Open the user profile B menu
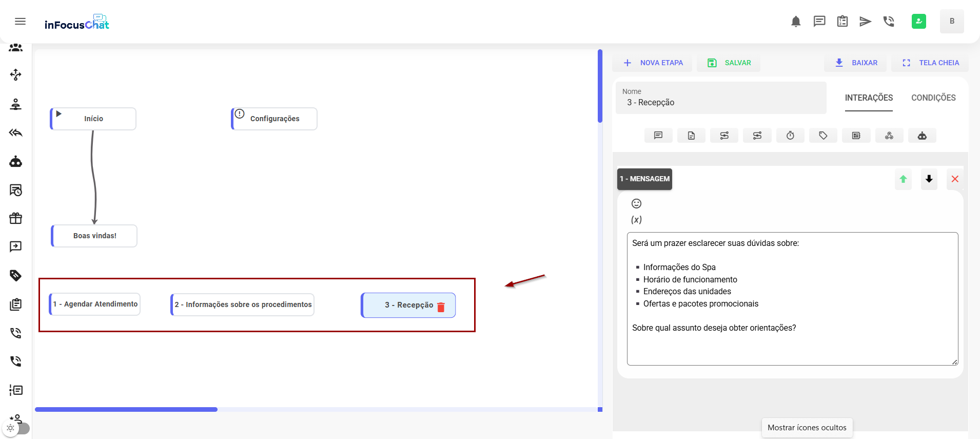 [x=951, y=22]
